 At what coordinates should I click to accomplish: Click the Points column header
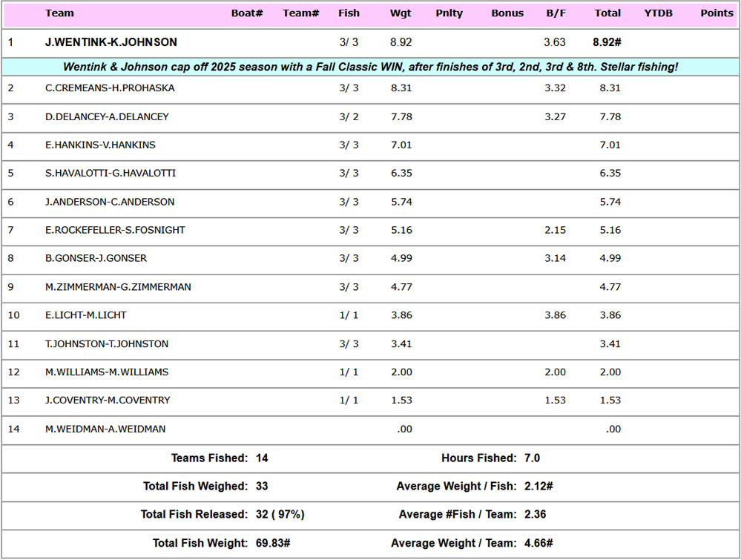pos(717,13)
